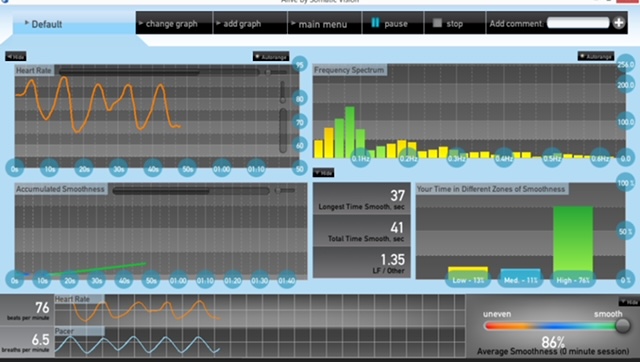Image resolution: width=640 pixels, height=362 pixels.
Task: Toggle Autorange on the Heart Rate graph
Action: [271, 56]
